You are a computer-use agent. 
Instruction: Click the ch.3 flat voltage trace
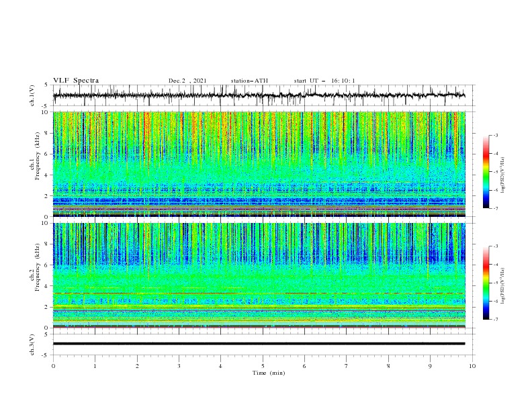pyautogui.click(x=259, y=344)
